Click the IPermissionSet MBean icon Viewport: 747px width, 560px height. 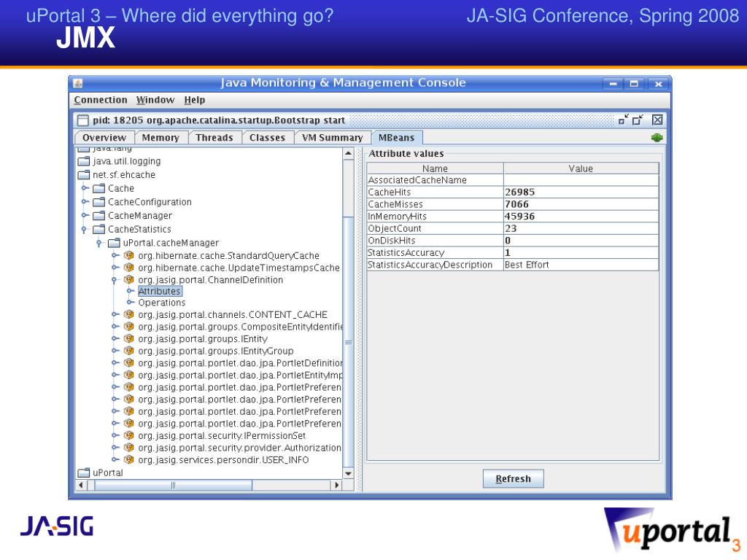[128, 435]
